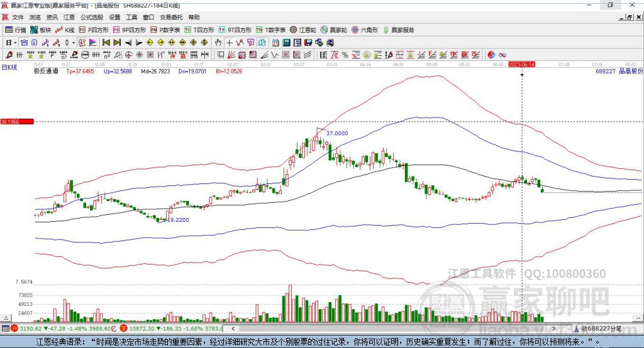Click the 赢家服务 button
Screen dimensions: 644x348
399,30
